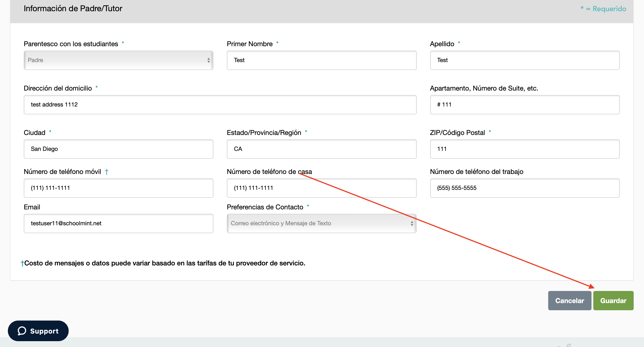Click the Parentesco dropdown arrow
The width and height of the screenshot is (644, 347).
[208, 60]
